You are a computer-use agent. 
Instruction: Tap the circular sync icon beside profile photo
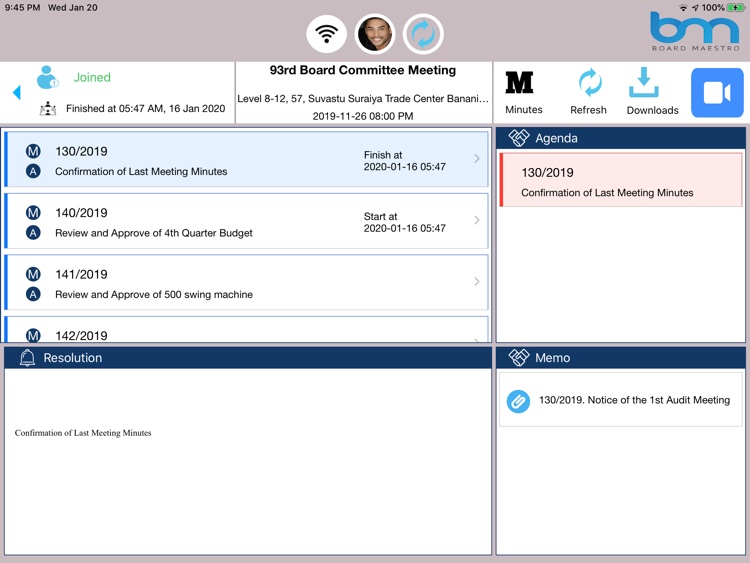[x=423, y=34]
